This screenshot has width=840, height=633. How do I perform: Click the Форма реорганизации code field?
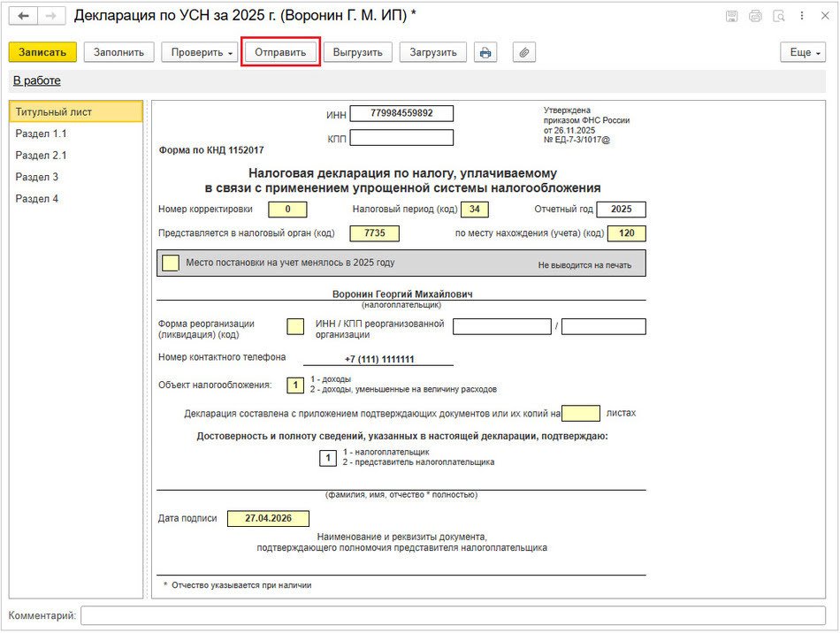[295, 327]
